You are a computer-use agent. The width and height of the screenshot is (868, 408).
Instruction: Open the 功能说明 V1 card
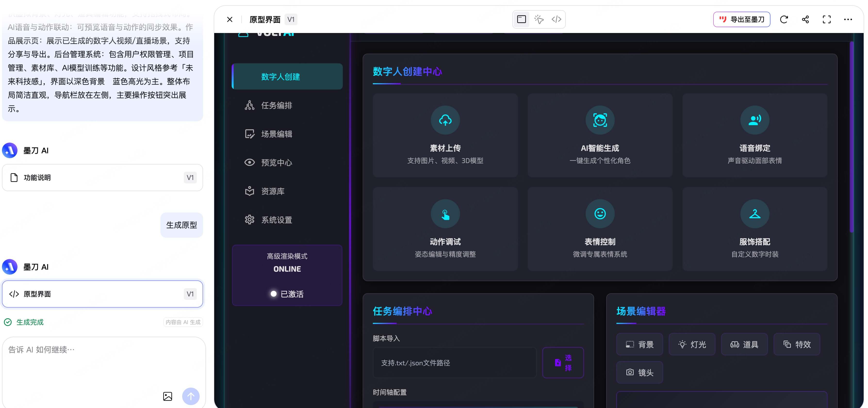point(102,178)
